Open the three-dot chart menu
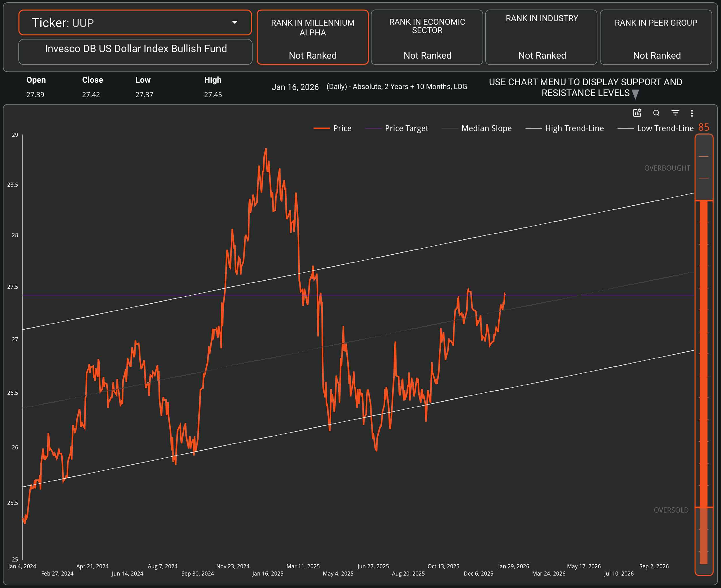 pos(692,113)
